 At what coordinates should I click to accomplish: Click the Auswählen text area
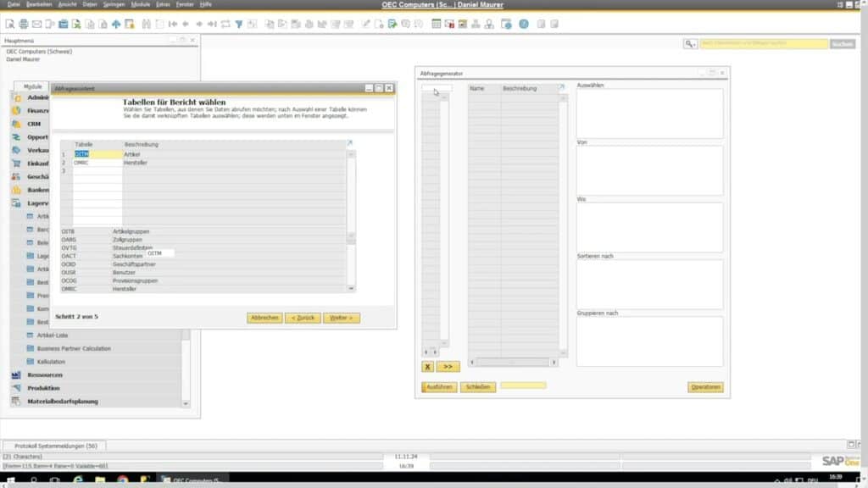click(x=649, y=114)
